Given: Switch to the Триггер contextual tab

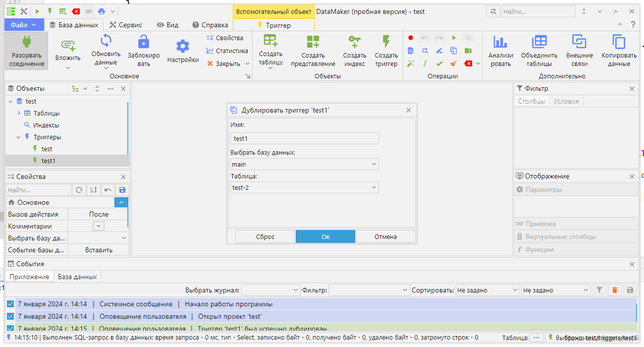Looking at the screenshot, I should click(x=274, y=25).
